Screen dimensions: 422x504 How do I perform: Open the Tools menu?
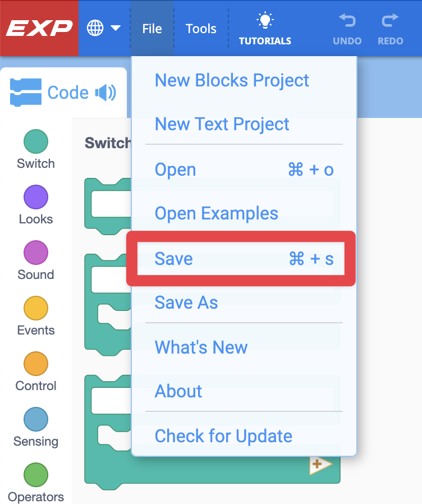pos(200,28)
